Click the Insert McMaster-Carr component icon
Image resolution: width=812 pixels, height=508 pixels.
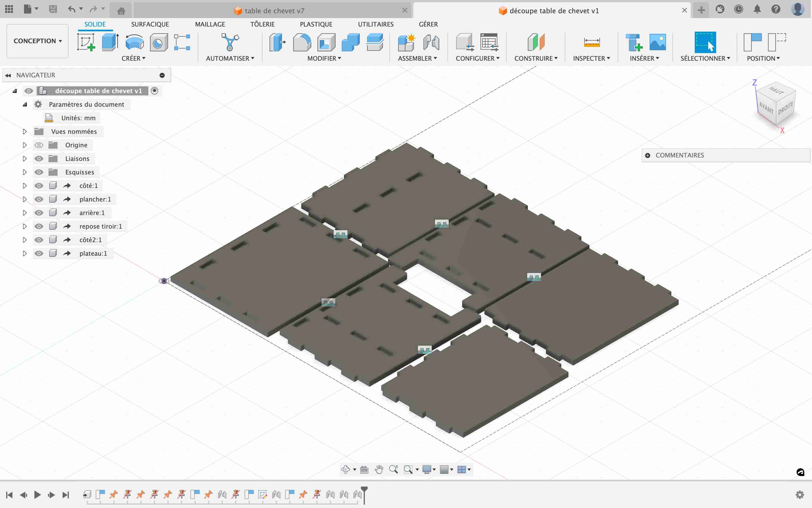click(634, 42)
